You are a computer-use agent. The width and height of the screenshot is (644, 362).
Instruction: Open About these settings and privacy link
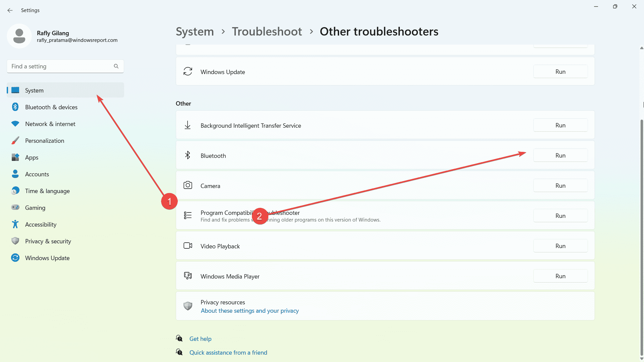pyautogui.click(x=250, y=310)
